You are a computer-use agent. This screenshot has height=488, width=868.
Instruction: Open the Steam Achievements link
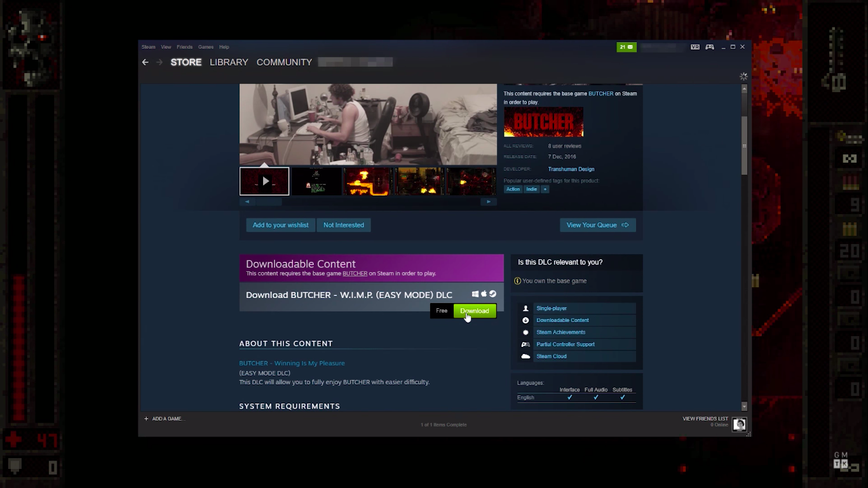[561, 332]
